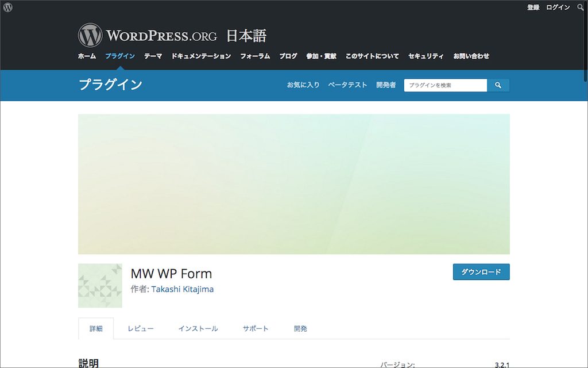Image resolution: width=588 pixels, height=368 pixels.
Task: Click the admin bar search magnifier icon
Action: [x=580, y=7]
